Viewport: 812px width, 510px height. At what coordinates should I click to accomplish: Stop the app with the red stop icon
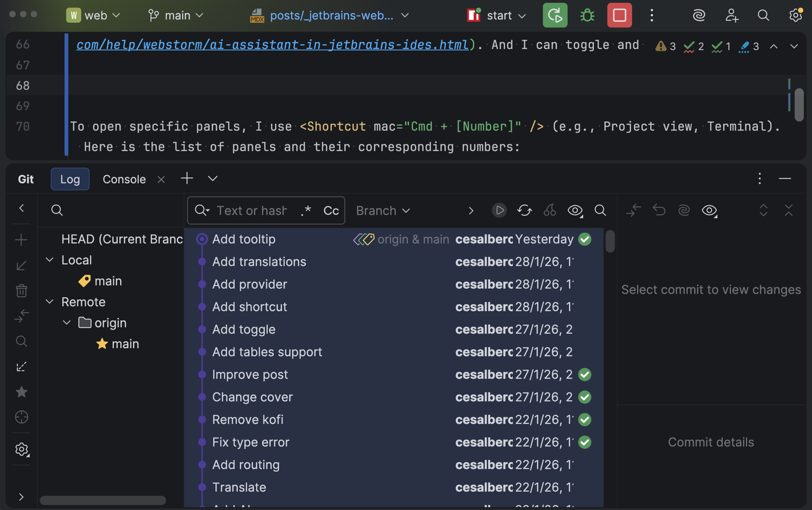coord(620,15)
